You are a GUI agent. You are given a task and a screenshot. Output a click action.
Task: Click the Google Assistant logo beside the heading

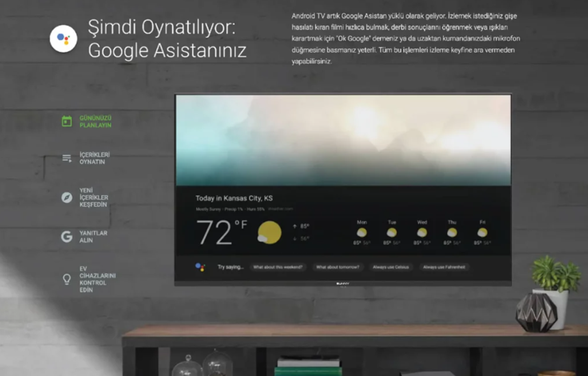[63, 39]
